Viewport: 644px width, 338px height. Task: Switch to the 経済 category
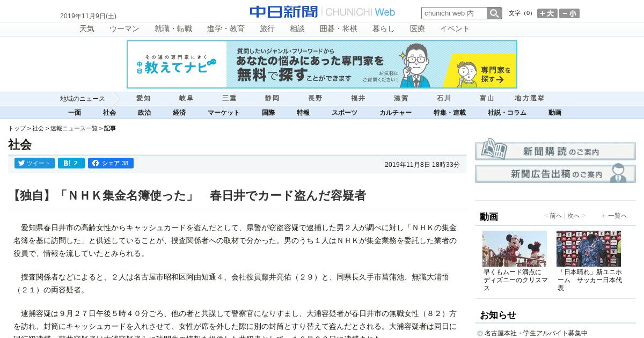[179, 113]
